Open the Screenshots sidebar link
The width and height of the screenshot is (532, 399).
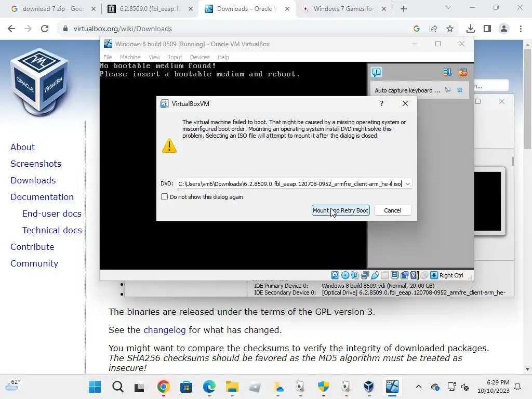[36, 164]
